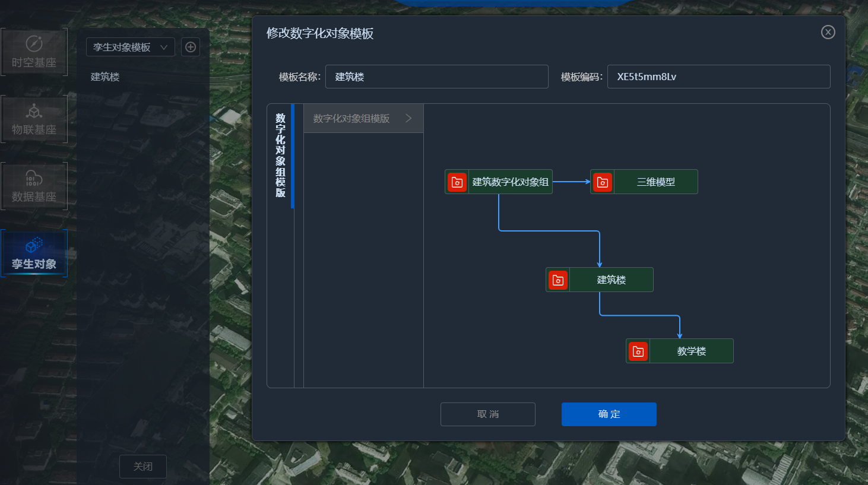Click the red icon on 三维模型 node
This screenshot has height=485, width=868.
click(603, 182)
